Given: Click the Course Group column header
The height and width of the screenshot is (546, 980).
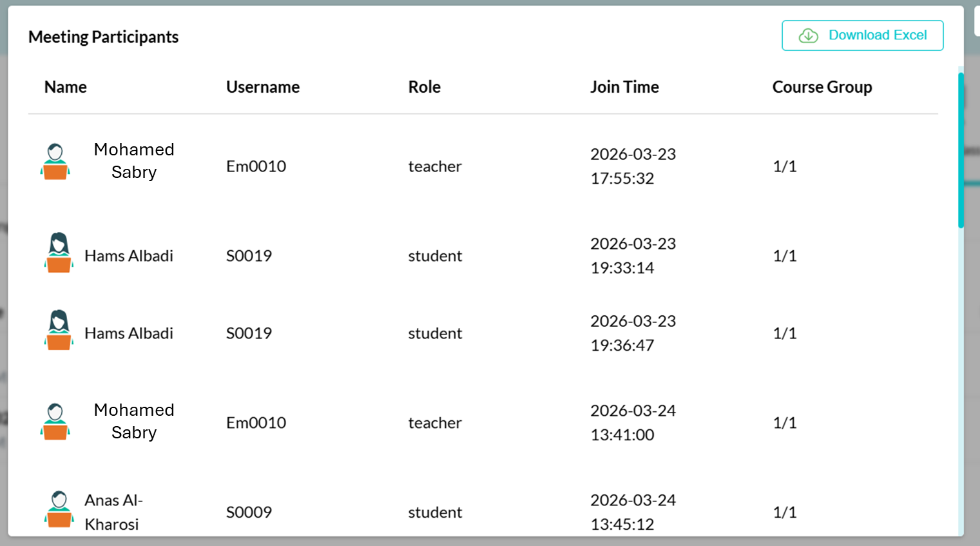Looking at the screenshot, I should pos(822,87).
